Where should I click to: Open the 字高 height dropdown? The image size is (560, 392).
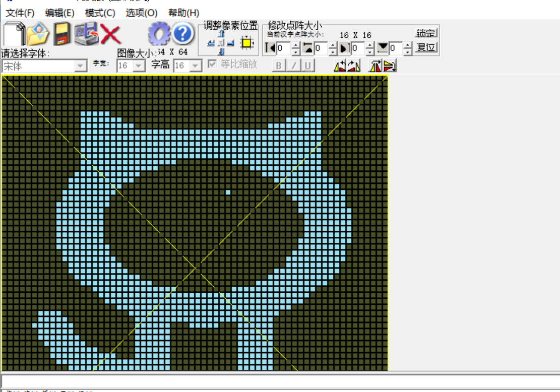[196, 66]
